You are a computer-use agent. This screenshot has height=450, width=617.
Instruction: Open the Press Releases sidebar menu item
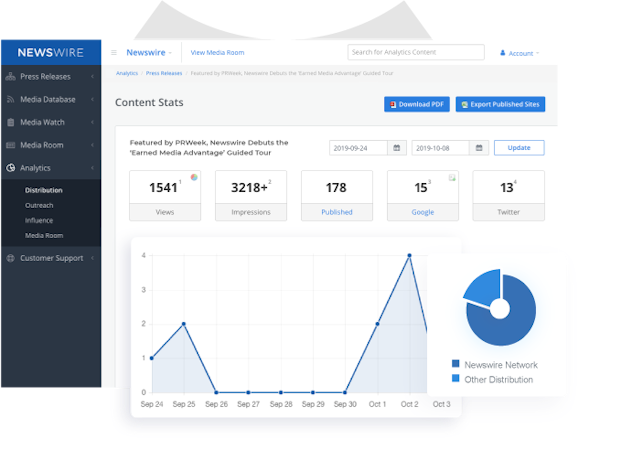click(x=51, y=77)
